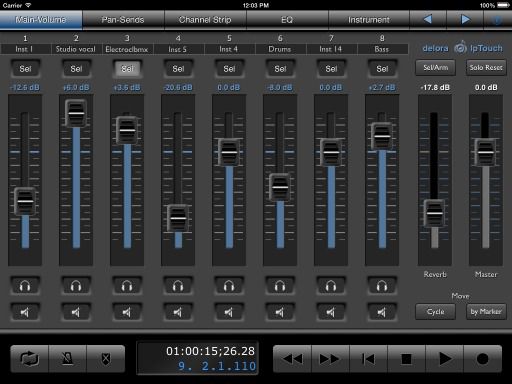
Task: Click the Solo Reset button
Action: coord(486,68)
